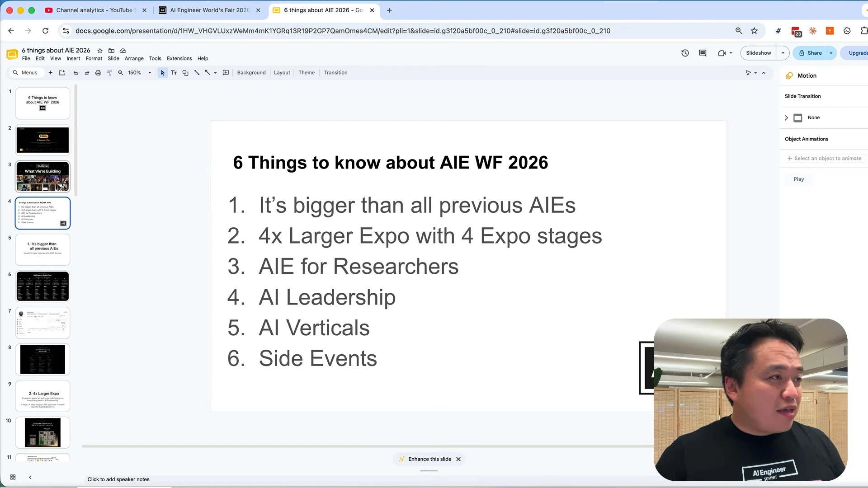Open version history clock icon
This screenshot has height=488, width=868.
point(685,53)
